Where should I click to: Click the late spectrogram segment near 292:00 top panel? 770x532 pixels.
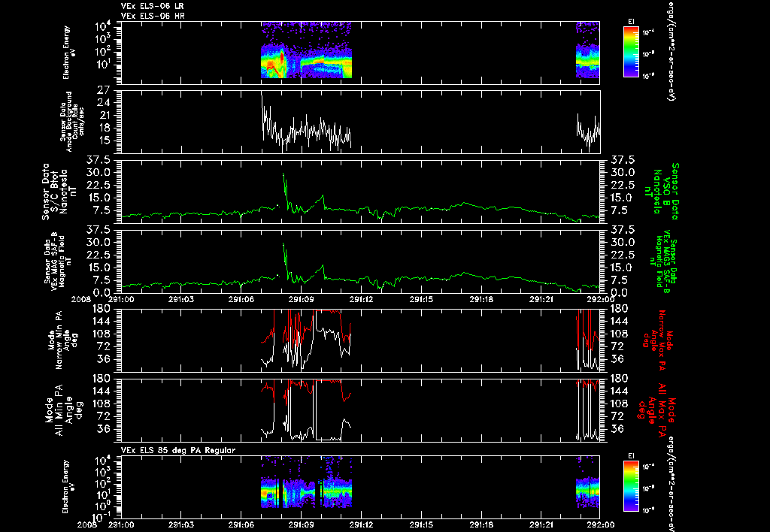(x=588, y=50)
